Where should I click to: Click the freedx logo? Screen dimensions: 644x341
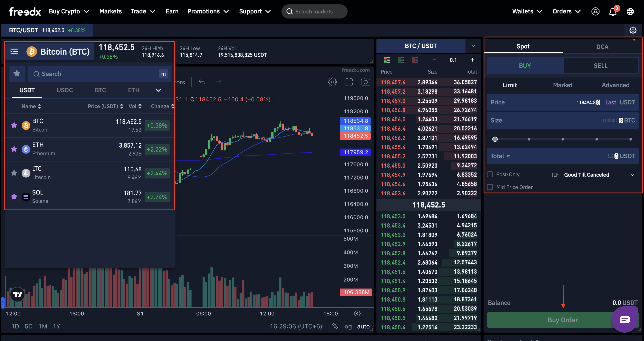click(25, 11)
